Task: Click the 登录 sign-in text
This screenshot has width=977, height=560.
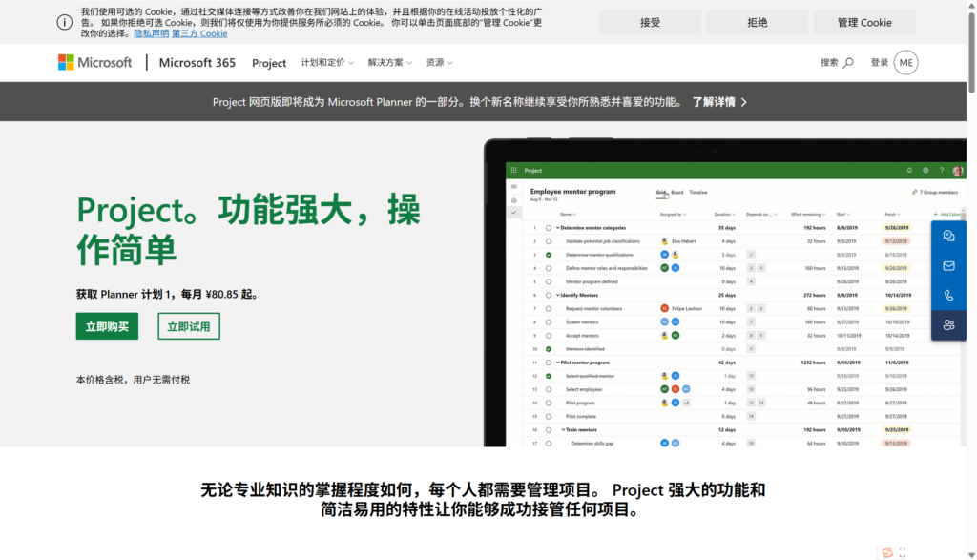Action: [x=879, y=62]
